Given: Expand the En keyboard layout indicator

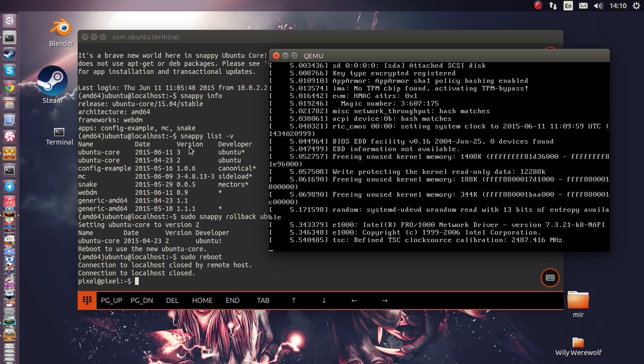Looking at the screenshot, I should [568, 6].
